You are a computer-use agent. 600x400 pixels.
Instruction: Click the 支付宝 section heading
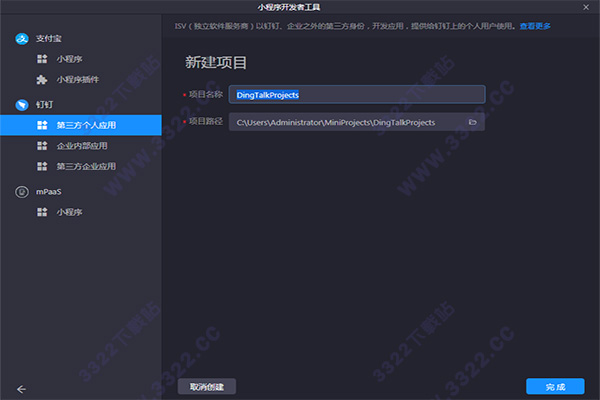49,38
